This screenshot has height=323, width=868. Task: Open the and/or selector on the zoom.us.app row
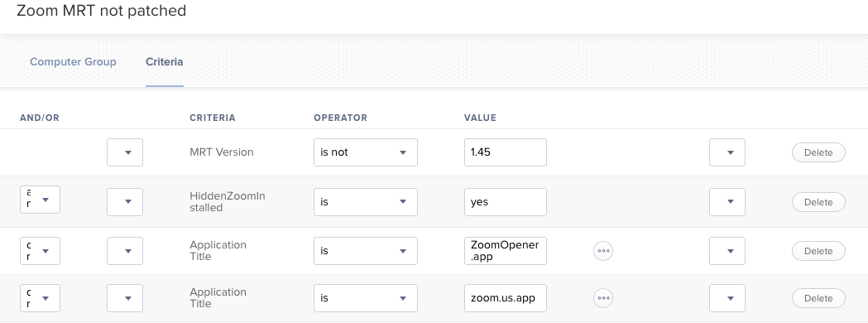[x=40, y=298]
